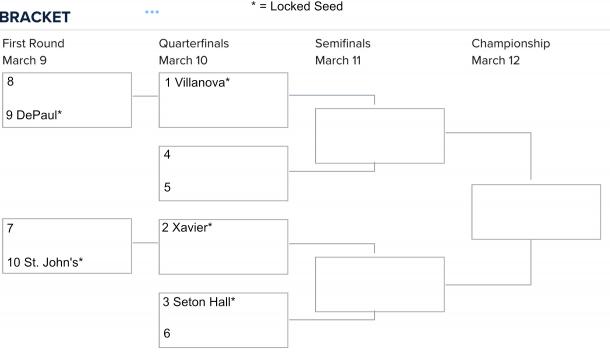Click the BRACKET heading
The width and height of the screenshot is (610, 362).
[35, 17]
